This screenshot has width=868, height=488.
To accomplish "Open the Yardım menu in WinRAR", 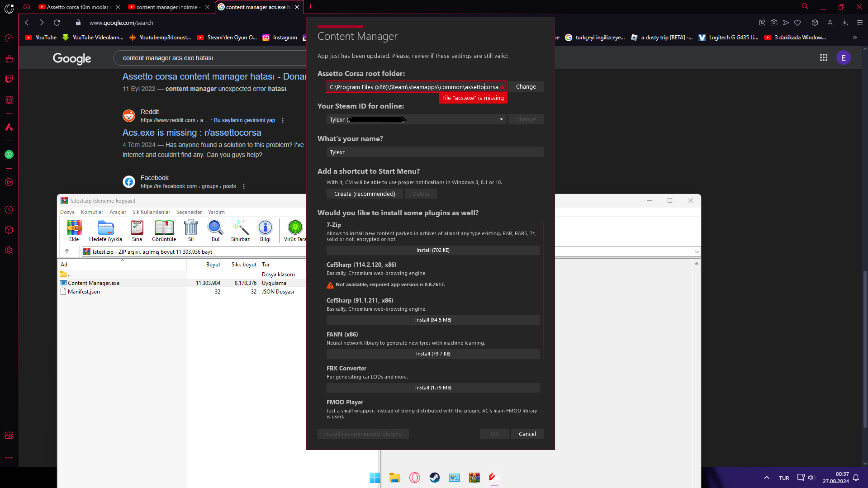I will [x=216, y=212].
